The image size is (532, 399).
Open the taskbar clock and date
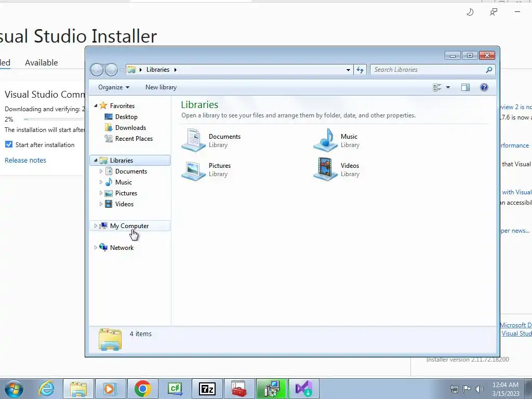click(x=506, y=389)
